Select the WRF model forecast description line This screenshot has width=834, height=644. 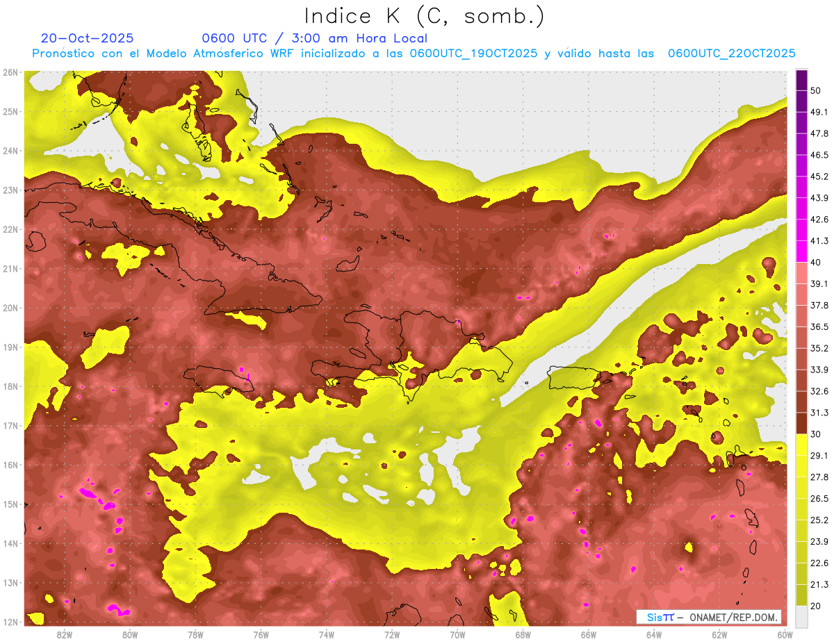click(x=414, y=53)
